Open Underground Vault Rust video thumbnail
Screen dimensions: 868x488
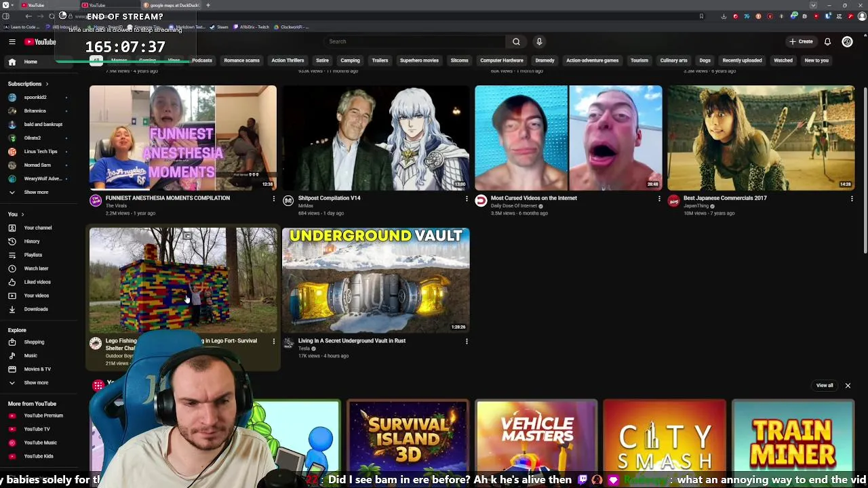click(376, 280)
